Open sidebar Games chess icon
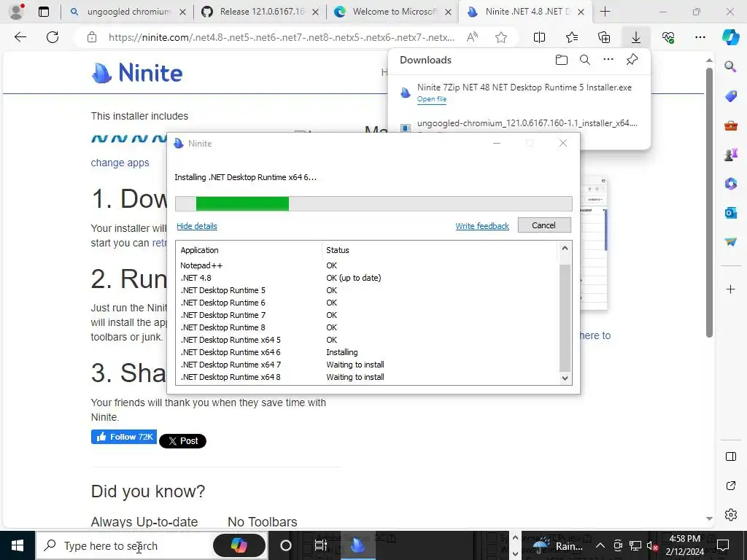The width and height of the screenshot is (747, 560). point(730,155)
